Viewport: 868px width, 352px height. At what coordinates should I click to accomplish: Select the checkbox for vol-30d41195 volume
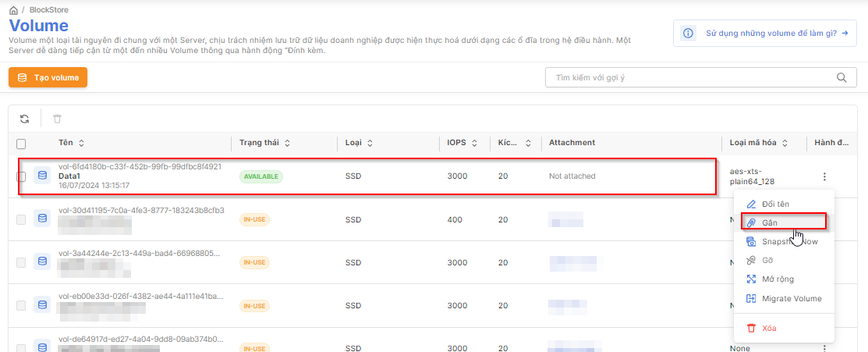[x=21, y=219]
